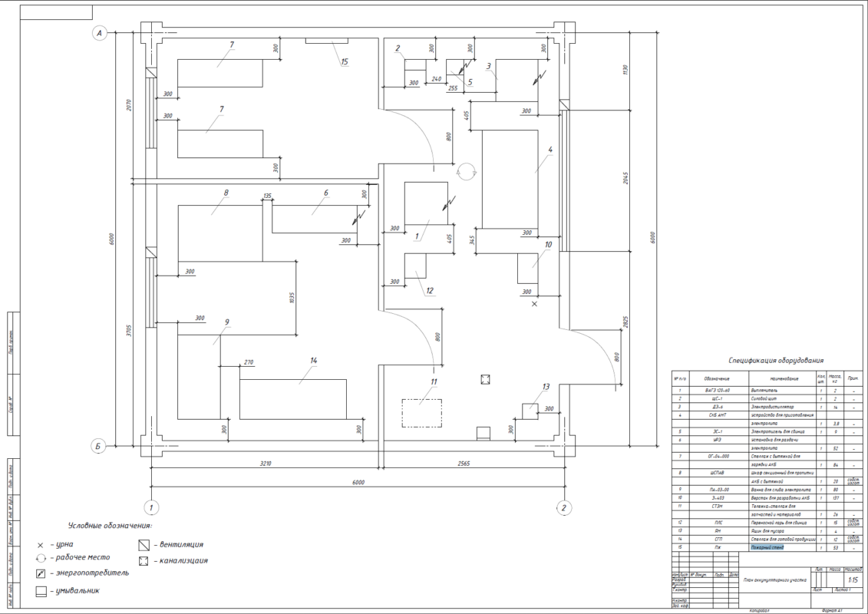Select the dashed rectangle of equipment 11
This screenshot has width=868, height=614.
pyautogui.click(x=421, y=413)
